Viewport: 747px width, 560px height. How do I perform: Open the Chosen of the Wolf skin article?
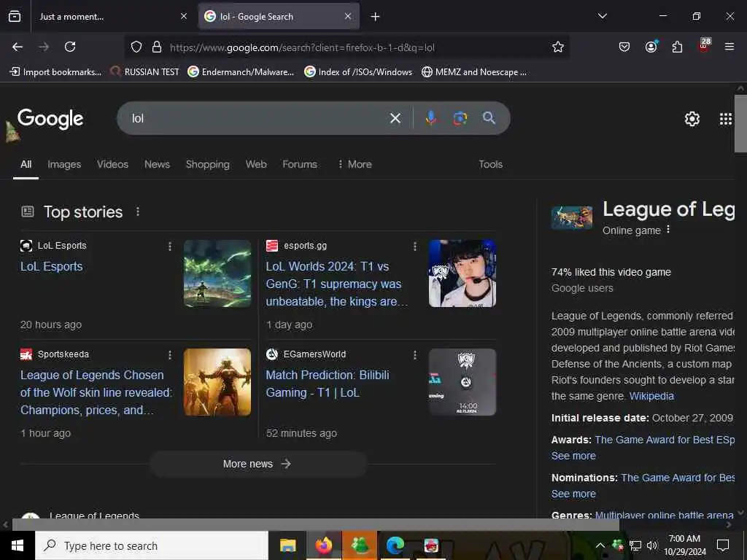(96, 392)
